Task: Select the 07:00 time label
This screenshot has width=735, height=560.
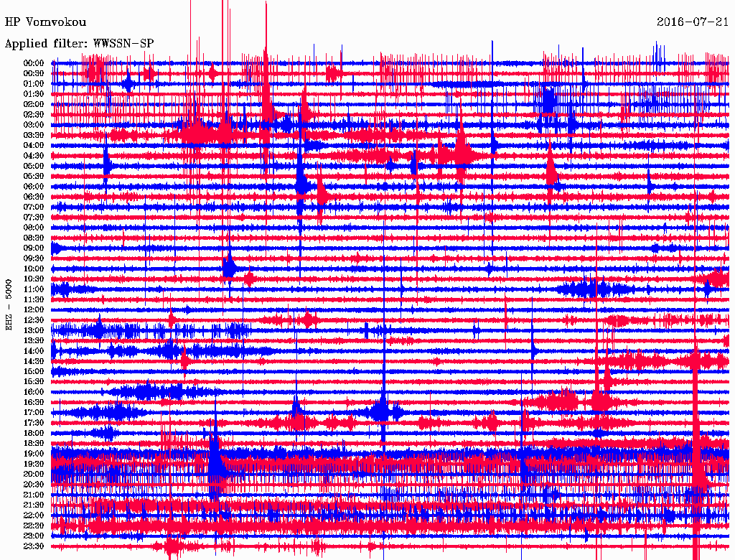Action: point(34,207)
